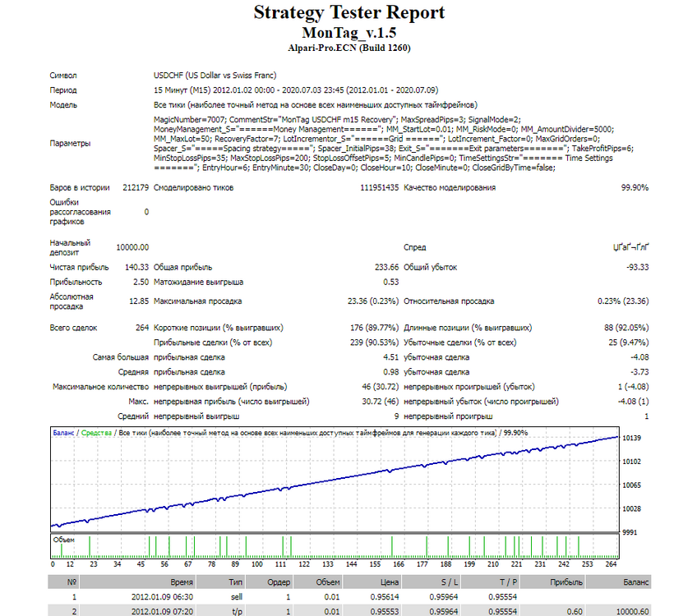The image size is (697, 616).
Task: Click the Баланс legend label on chart
Action: [63, 433]
